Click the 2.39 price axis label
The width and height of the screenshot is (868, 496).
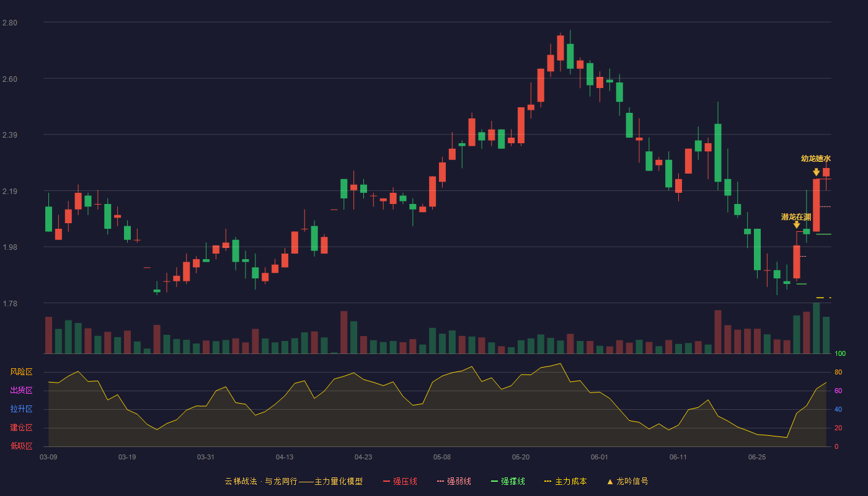tap(10, 135)
